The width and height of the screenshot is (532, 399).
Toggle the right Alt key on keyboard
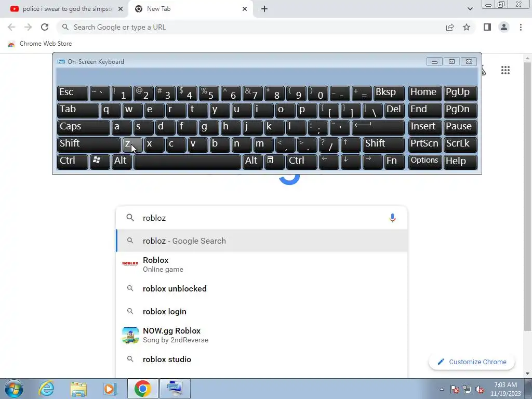pos(252,162)
